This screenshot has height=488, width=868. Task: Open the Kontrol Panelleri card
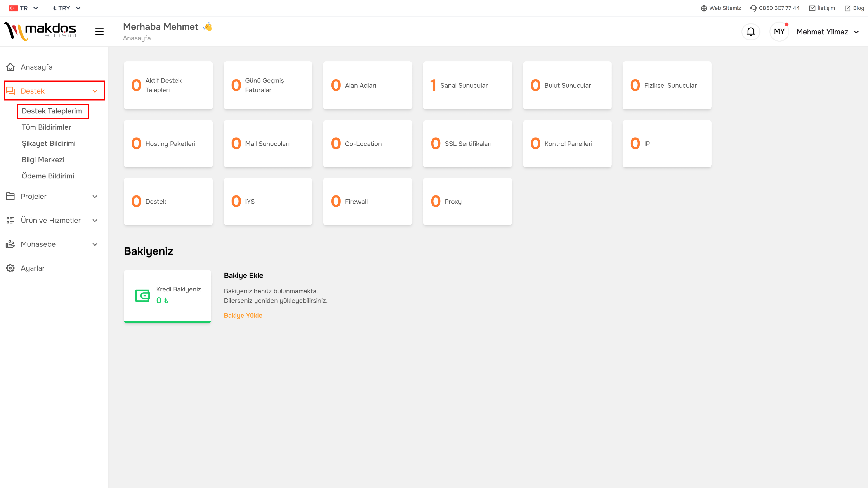click(x=567, y=143)
